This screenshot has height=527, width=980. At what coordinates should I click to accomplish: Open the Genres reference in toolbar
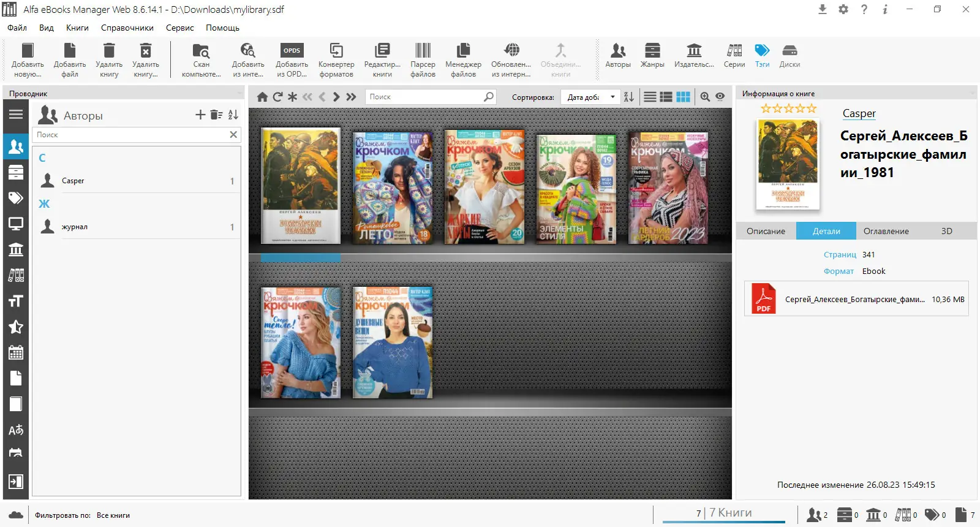click(x=652, y=55)
